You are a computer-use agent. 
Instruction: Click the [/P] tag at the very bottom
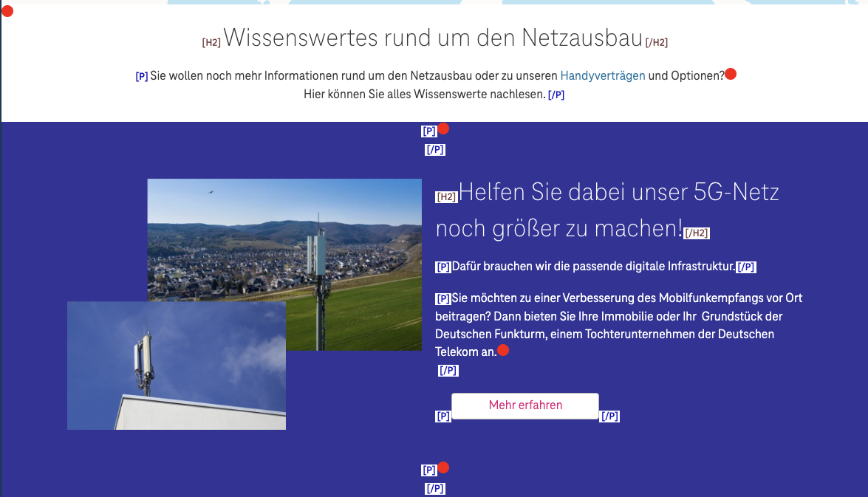(x=435, y=487)
